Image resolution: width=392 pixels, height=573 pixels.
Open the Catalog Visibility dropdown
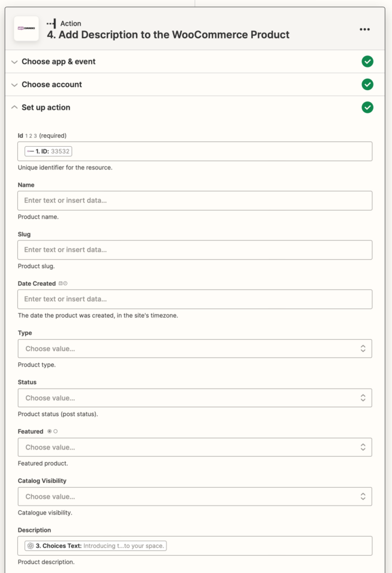coord(196,496)
